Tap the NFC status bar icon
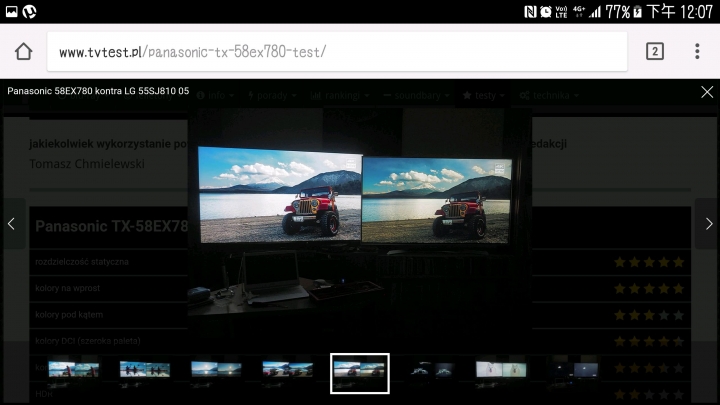This screenshot has width=720, height=405. (530, 12)
